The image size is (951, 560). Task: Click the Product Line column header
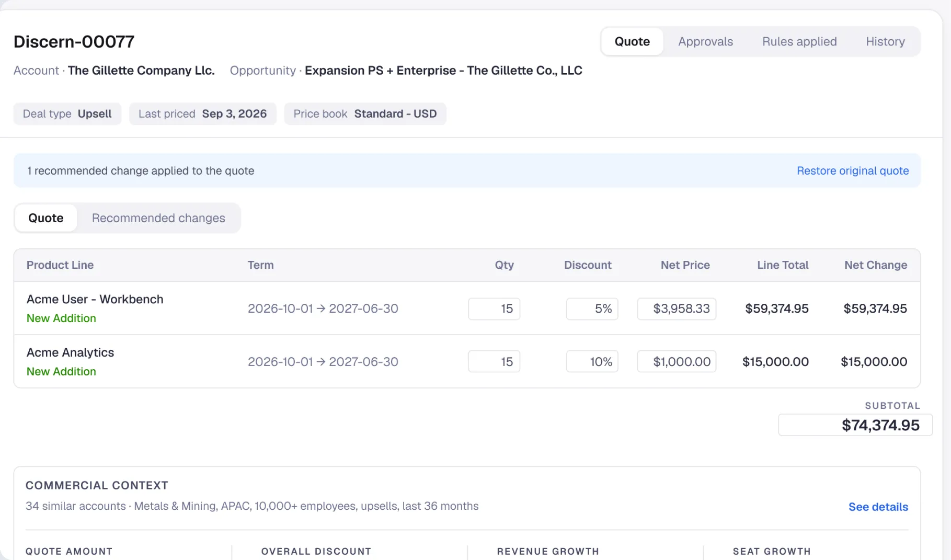[60, 265]
